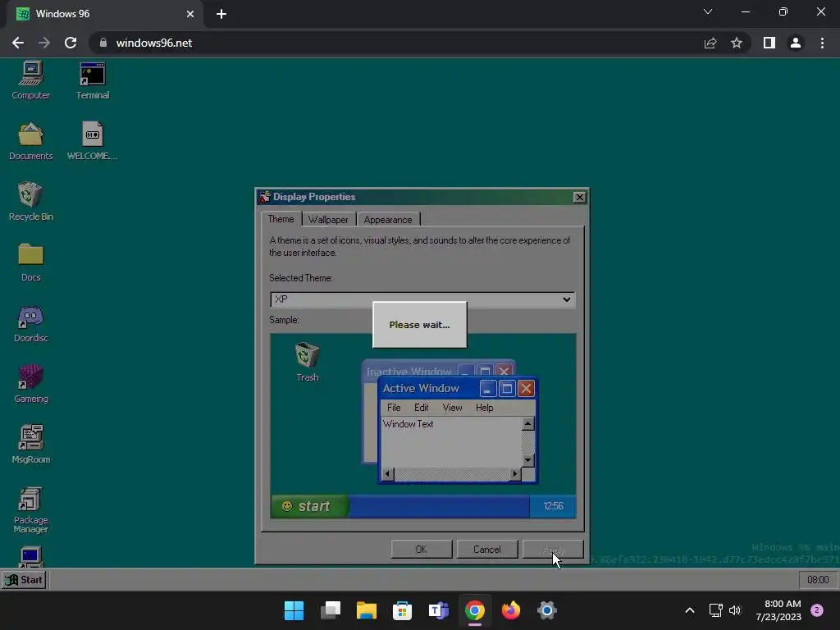The image size is (840, 630).
Task: Click the sample window's scroll right arrow
Action: pyautogui.click(x=515, y=473)
